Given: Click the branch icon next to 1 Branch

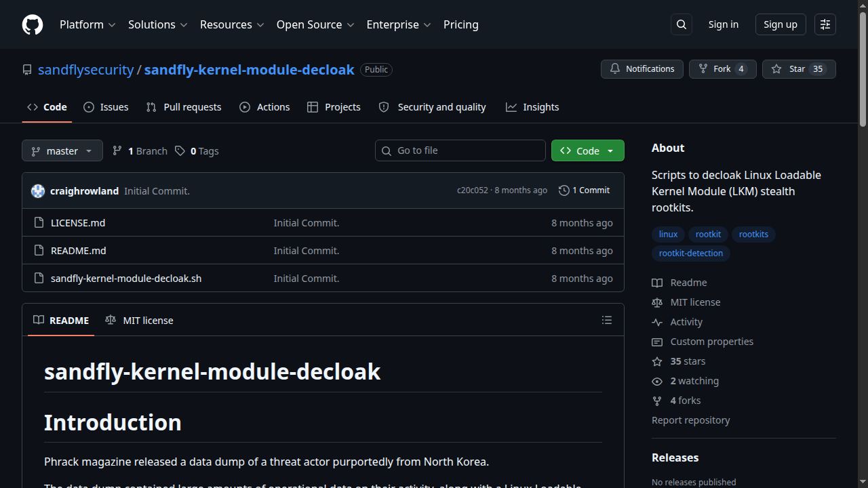Looking at the screenshot, I should tap(117, 150).
